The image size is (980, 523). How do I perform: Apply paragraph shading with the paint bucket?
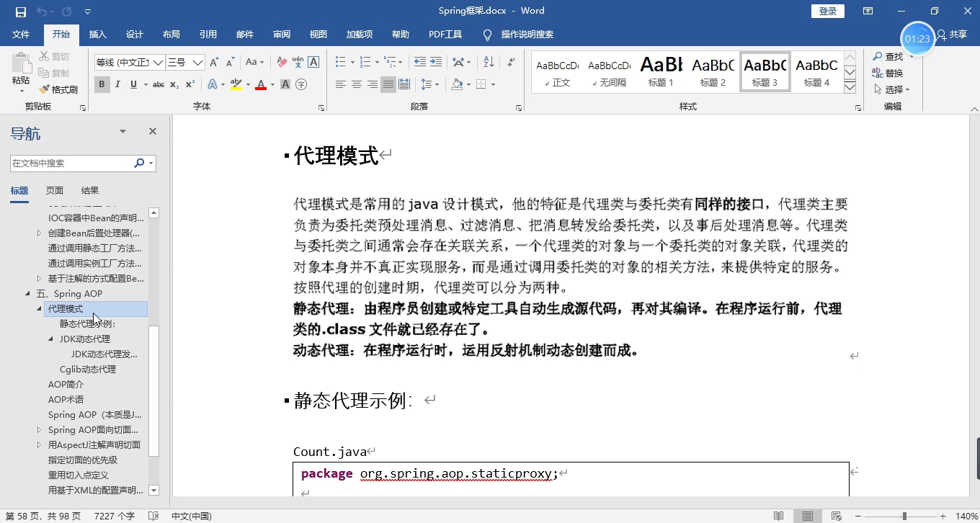point(456,84)
